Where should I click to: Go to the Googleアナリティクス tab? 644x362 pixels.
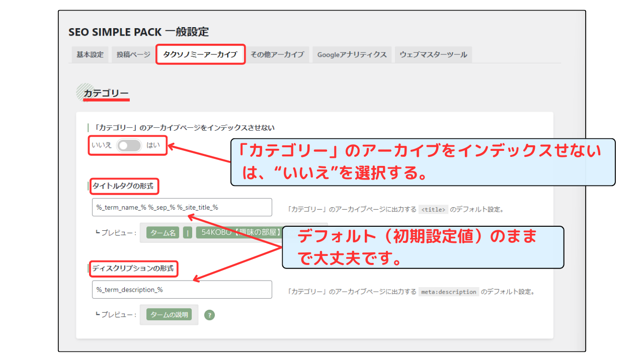click(352, 55)
